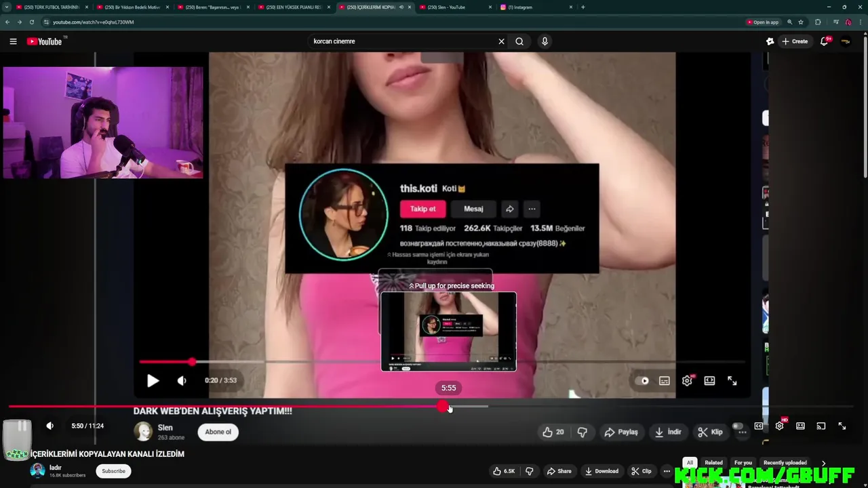Click the seek preview thumbnail
This screenshot has height=488, width=868.
click(448, 331)
